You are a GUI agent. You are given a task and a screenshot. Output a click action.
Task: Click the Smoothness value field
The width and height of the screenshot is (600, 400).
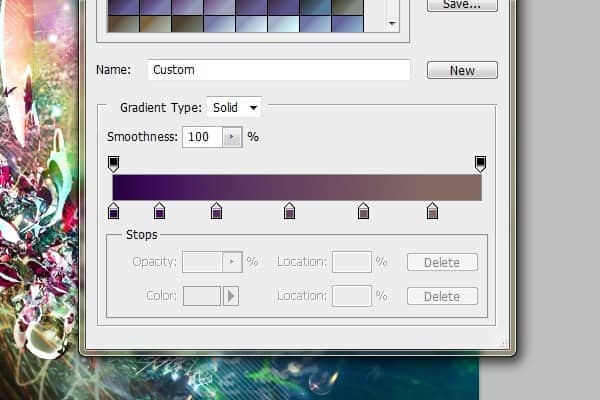point(202,137)
